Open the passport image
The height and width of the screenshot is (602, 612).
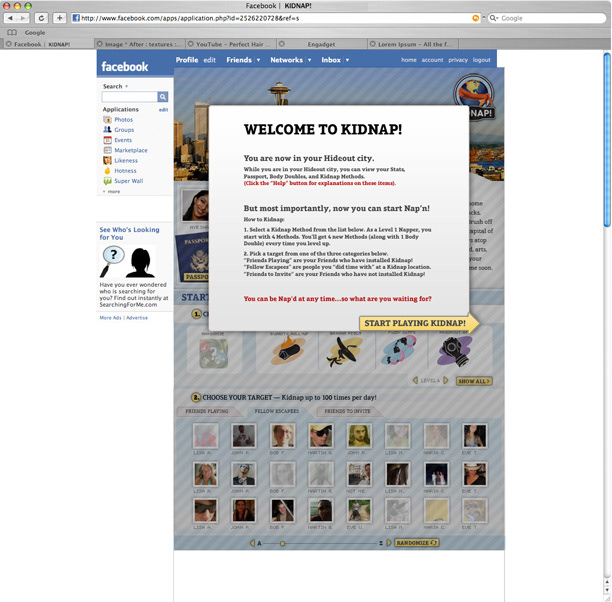(x=192, y=258)
